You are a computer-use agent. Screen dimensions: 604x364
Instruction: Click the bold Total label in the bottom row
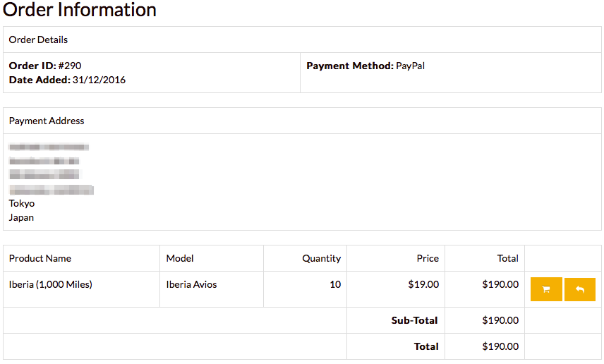click(426, 346)
